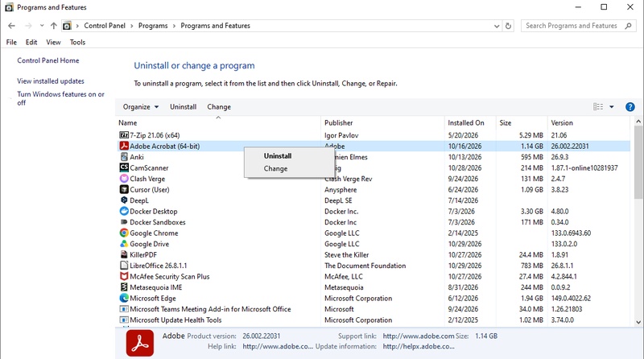This screenshot has width=644, height=359.
Task: Click the list scrollbar up arrow
Action: tap(638, 122)
